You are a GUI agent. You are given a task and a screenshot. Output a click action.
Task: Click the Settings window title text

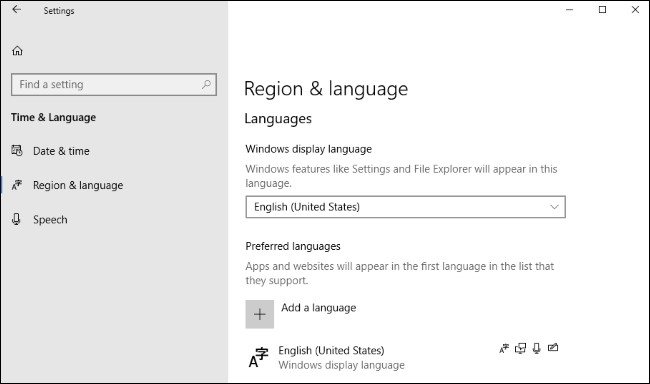[59, 11]
